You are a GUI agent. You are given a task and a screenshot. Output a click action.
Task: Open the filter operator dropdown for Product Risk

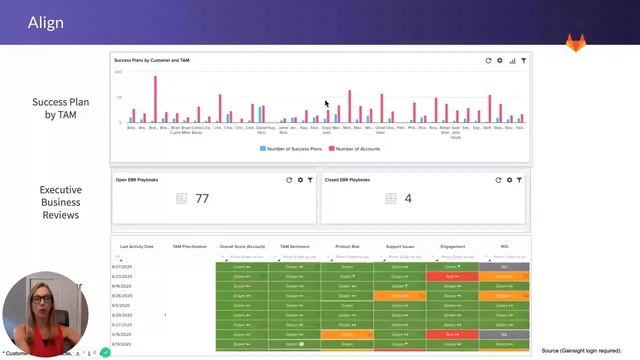(329, 257)
